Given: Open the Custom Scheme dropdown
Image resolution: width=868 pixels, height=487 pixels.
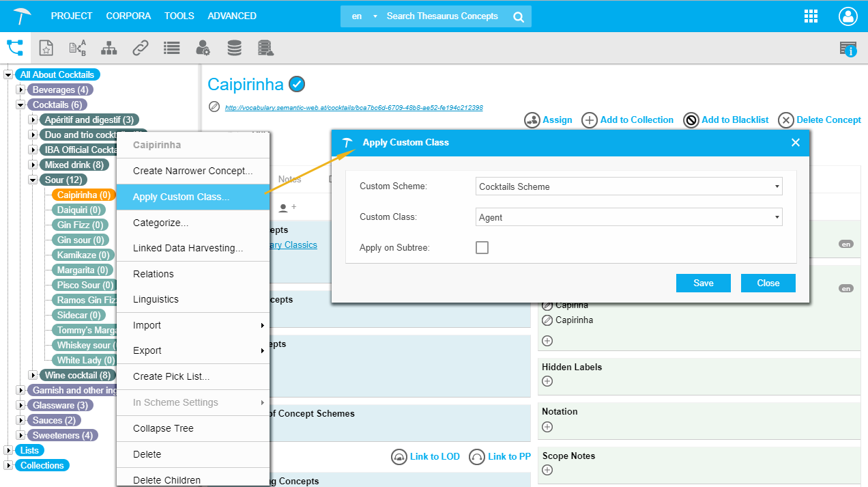Looking at the screenshot, I should 628,186.
